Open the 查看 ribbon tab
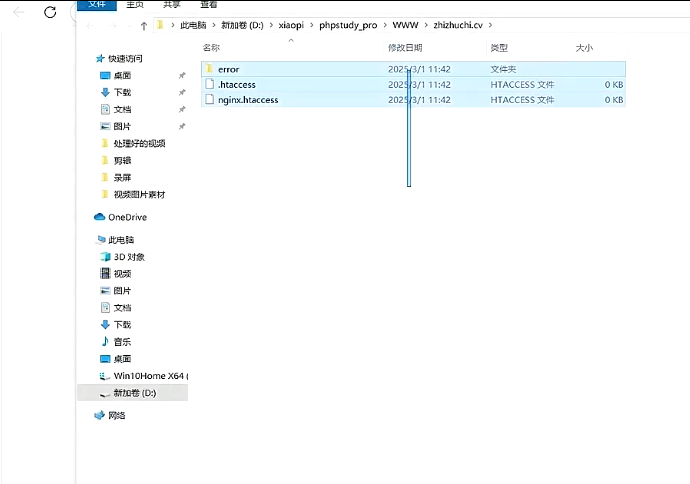690x484 pixels. coord(209,4)
